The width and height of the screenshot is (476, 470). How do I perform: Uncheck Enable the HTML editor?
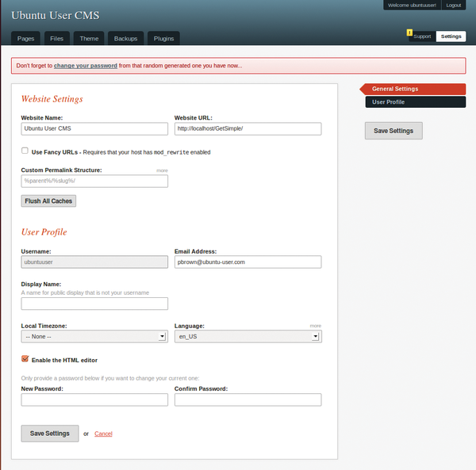[x=25, y=359]
